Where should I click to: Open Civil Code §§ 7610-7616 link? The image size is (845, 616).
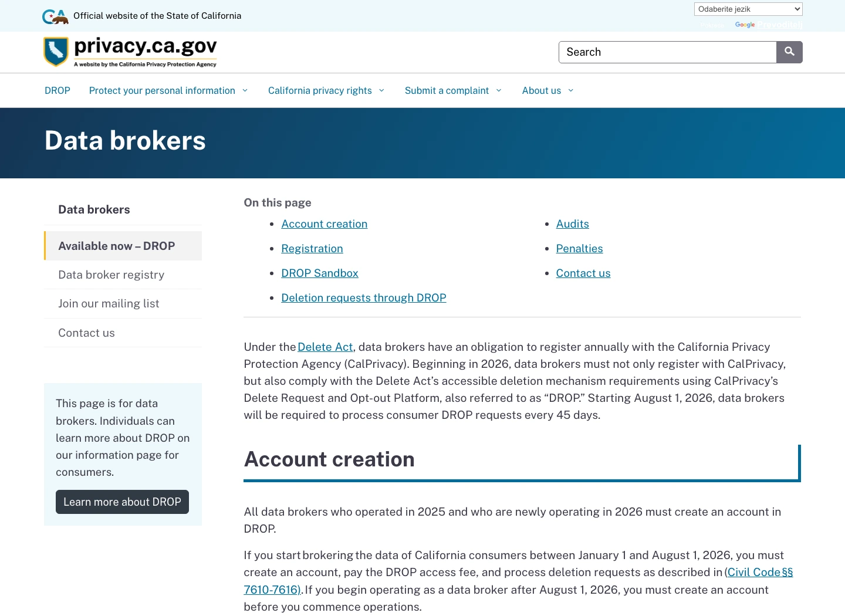pyautogui.click(x=760, y=572)
